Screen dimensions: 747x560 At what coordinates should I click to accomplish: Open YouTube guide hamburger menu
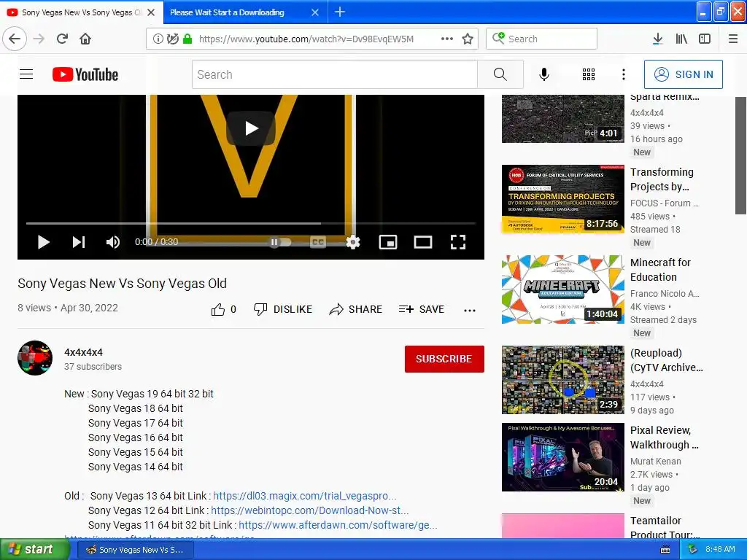26,74
